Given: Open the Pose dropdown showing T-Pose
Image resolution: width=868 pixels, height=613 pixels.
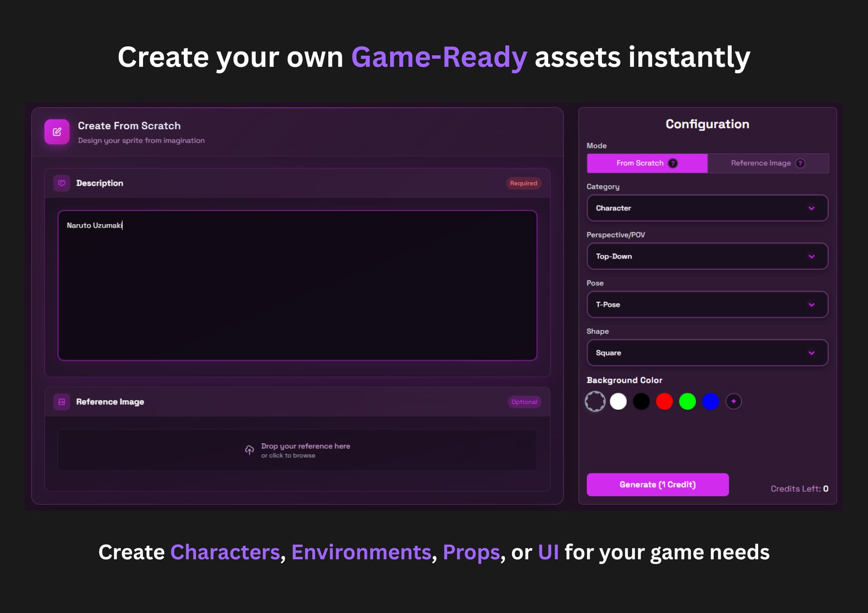Looking at the screenshot, I should pyautogui.click(x=707, y=304).
